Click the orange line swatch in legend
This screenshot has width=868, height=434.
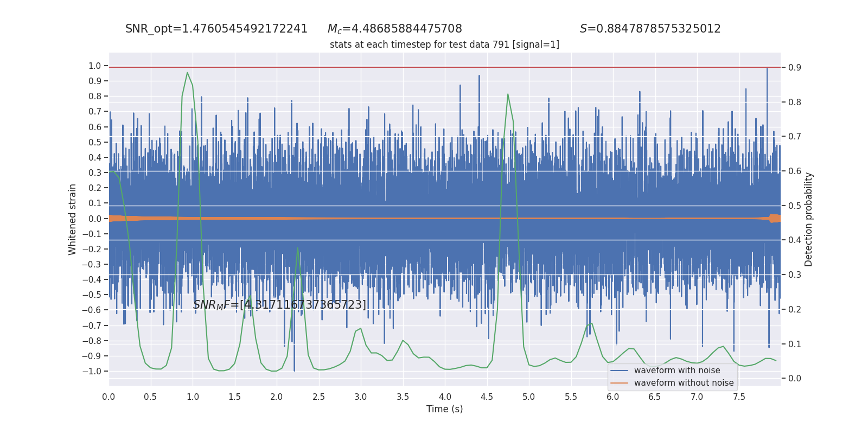click(620, 383)
